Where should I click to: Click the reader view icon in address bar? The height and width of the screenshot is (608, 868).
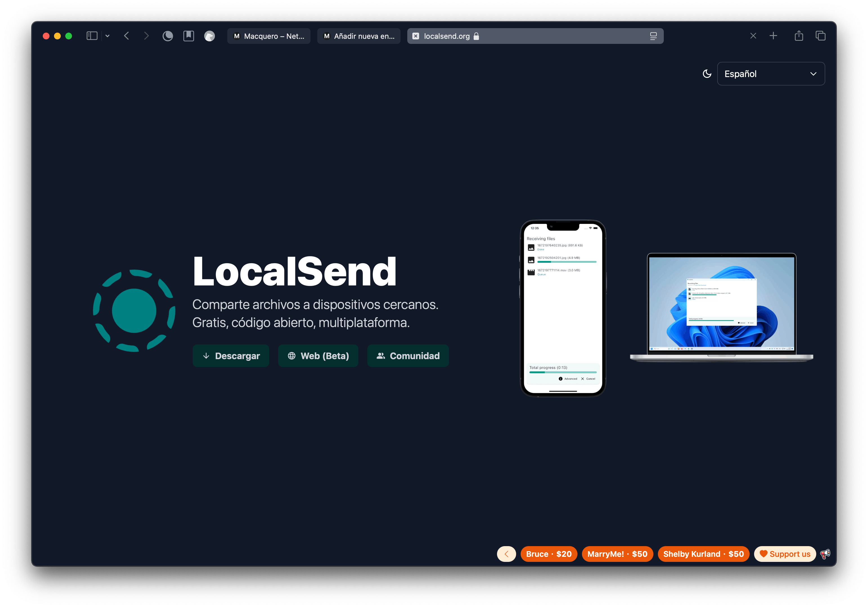(x=653, y=36)
